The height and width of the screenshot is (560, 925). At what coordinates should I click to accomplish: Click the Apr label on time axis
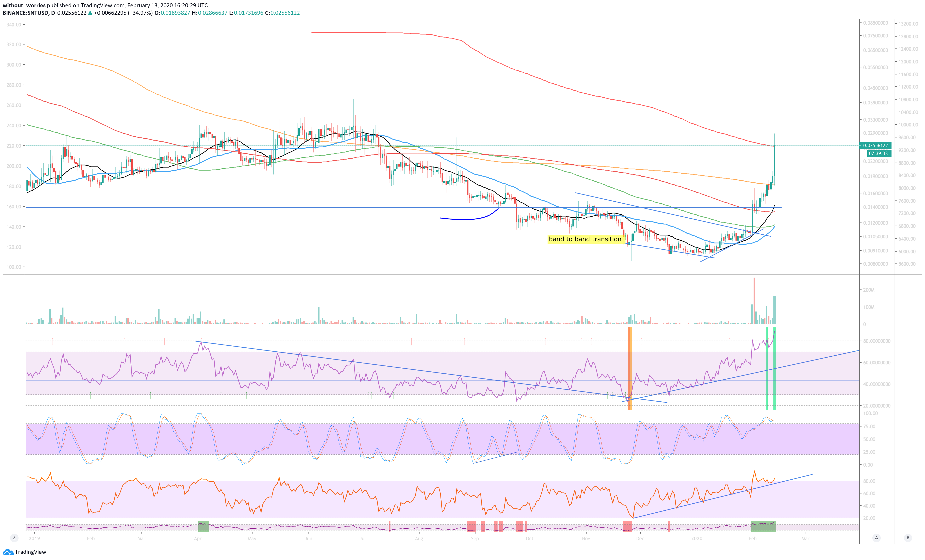point(198,539)
